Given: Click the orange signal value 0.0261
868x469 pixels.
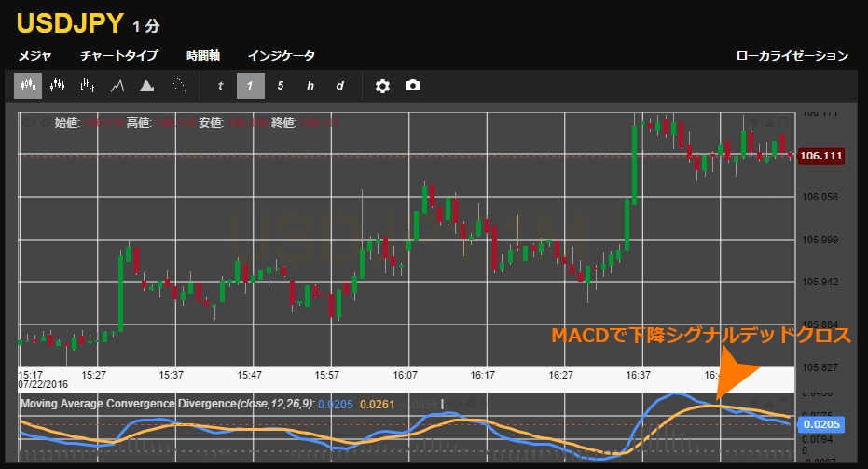Looking at the screenshot, I should [x=378, y=405].
